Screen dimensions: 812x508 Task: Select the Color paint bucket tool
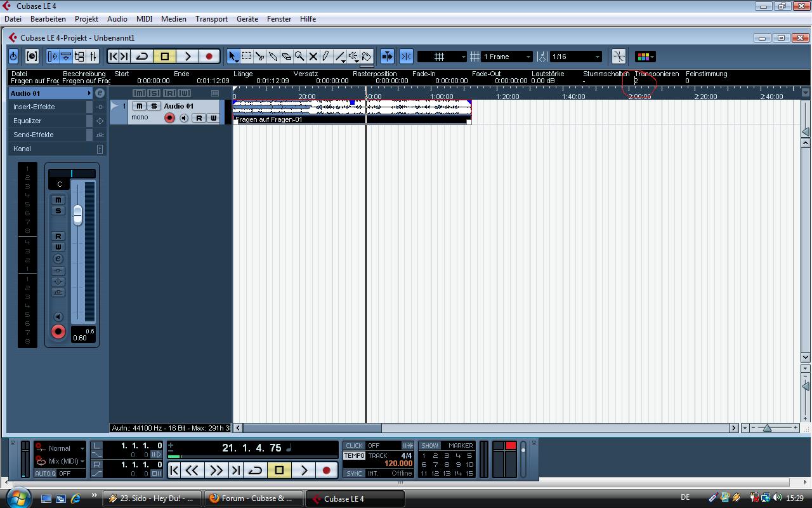[367, 57]
